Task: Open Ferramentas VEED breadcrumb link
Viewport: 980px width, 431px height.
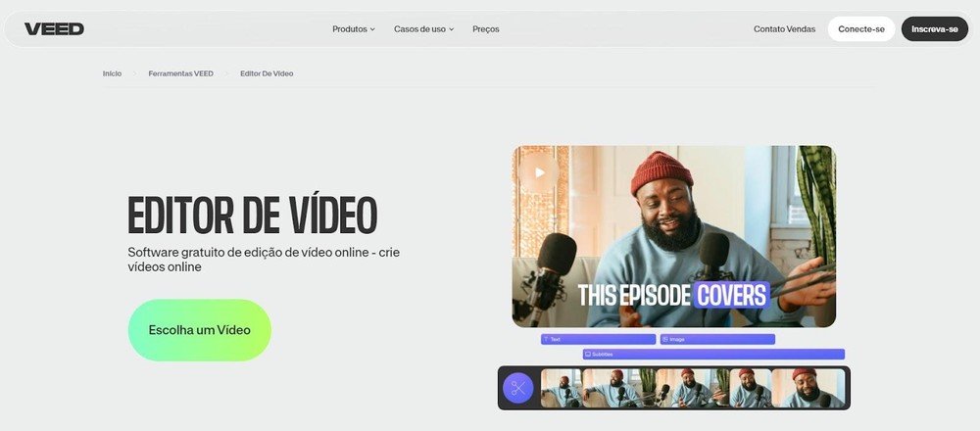Action: tap(180, 73)
